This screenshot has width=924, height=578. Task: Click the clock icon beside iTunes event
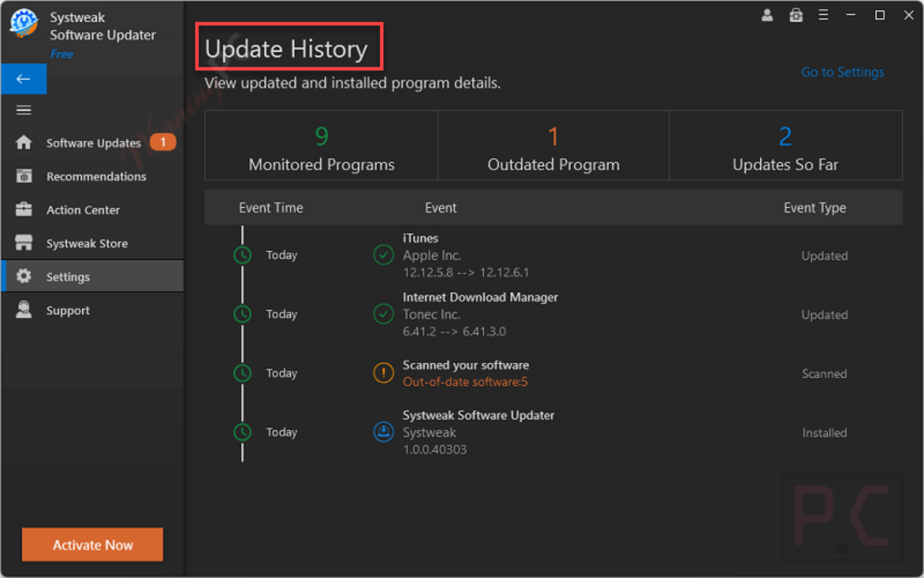(242, 255)
